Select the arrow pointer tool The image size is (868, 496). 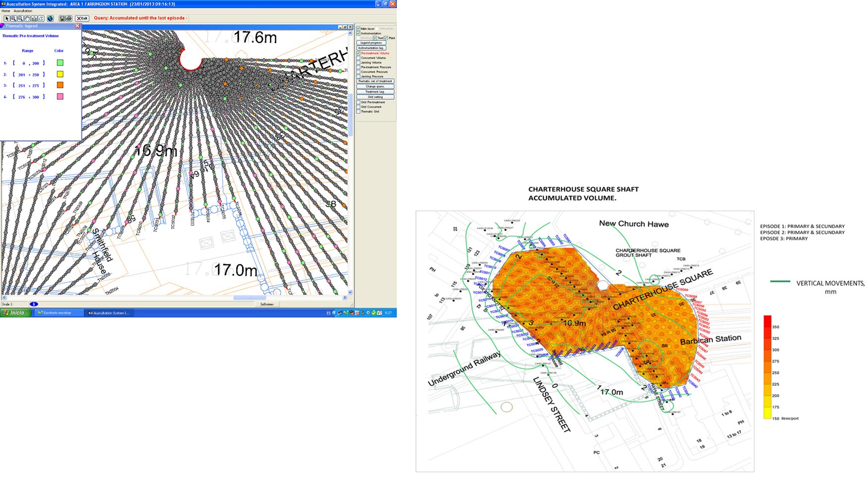(x=7, y=18)
